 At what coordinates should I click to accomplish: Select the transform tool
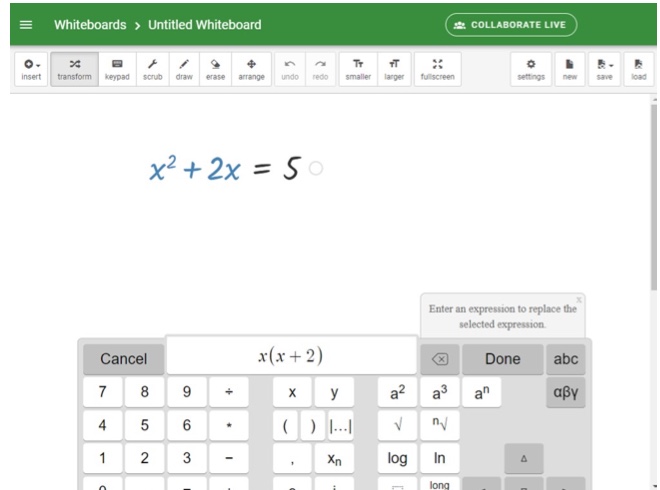(x=75, y=69)
